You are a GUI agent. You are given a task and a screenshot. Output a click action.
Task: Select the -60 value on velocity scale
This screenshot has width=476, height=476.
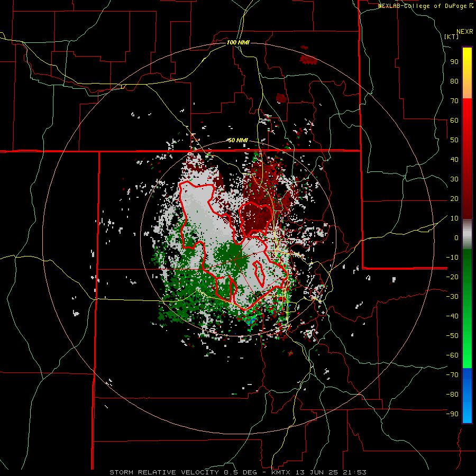(452, 355)
